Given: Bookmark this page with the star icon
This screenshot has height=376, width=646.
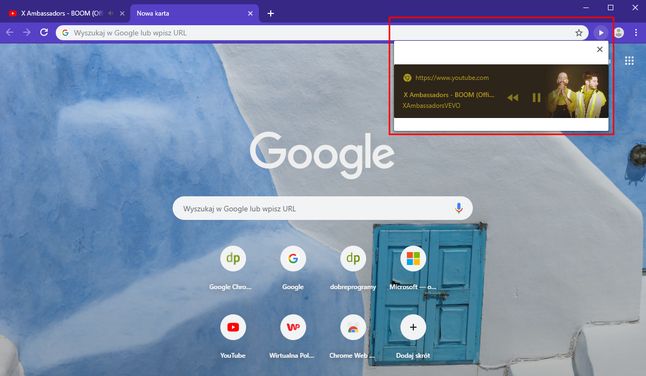Looking at the screenshot, I should (579, 33).
